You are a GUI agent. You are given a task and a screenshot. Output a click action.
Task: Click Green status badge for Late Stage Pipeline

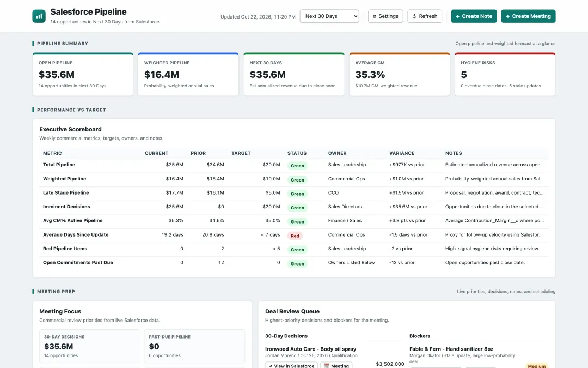(x=297, y=194)
